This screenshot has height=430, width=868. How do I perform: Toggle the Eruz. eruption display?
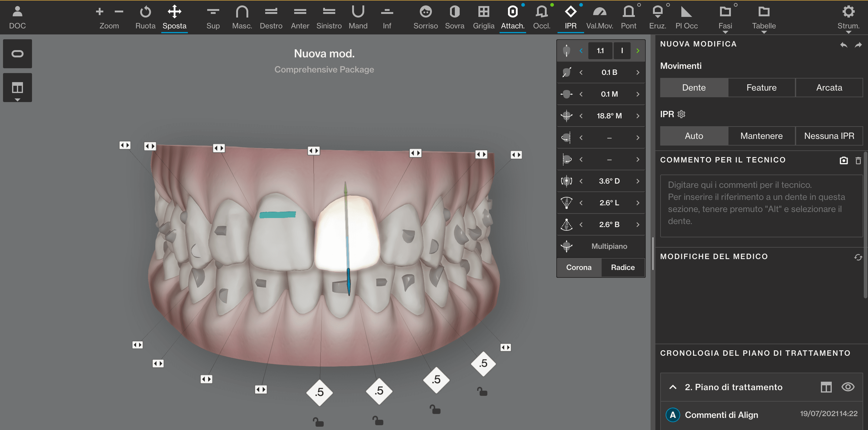[x=657, y=18]
